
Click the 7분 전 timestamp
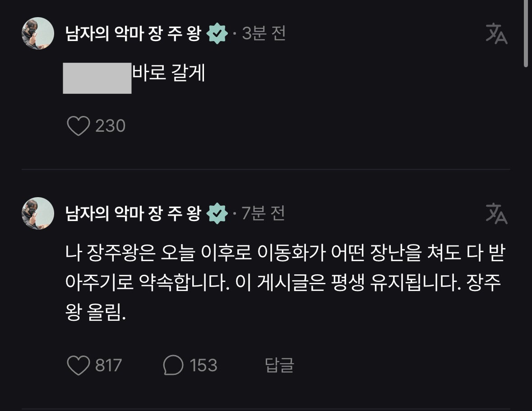pos(264,213)
